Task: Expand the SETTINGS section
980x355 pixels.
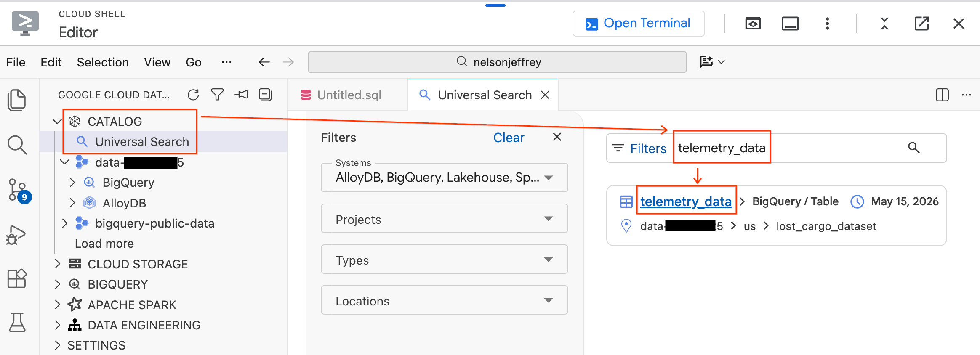Action: [58, 345]
